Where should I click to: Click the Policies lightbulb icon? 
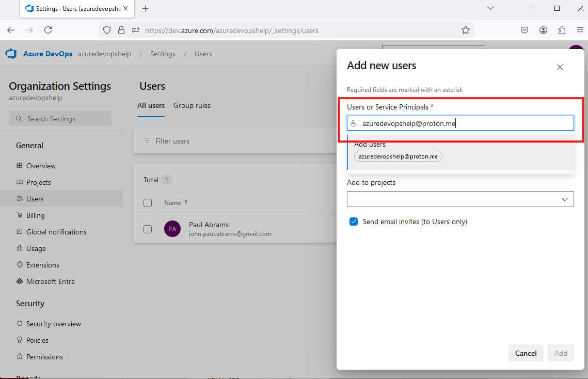coord(20,340)
